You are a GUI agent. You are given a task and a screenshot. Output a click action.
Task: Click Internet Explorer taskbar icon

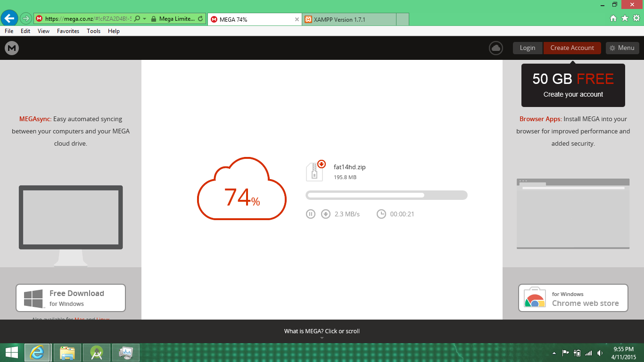(37, 353)
